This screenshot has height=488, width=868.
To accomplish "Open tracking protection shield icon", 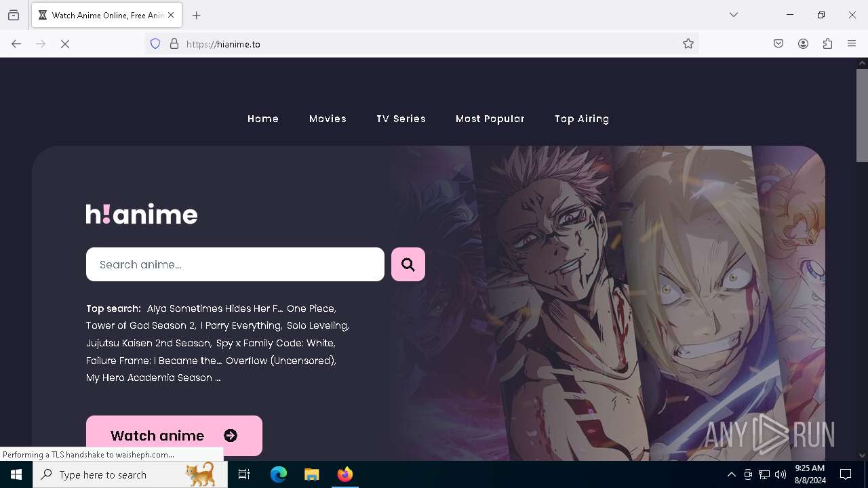I will [155, 44].
